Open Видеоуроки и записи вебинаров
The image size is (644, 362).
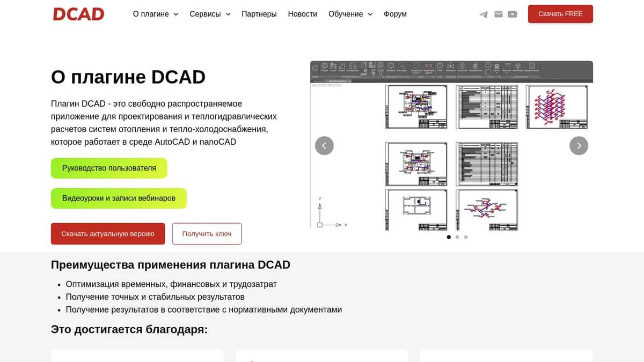(119, 198)
